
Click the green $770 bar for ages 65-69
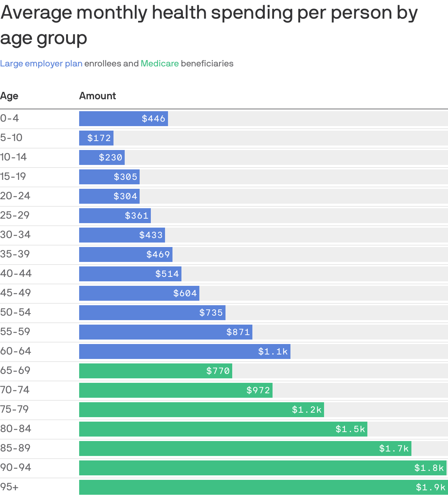155,371
